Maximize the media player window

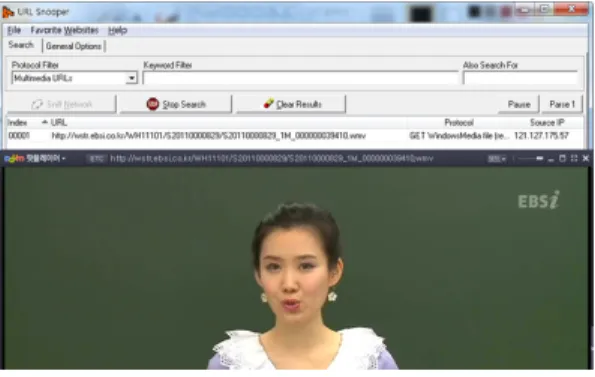coord(562,159)
